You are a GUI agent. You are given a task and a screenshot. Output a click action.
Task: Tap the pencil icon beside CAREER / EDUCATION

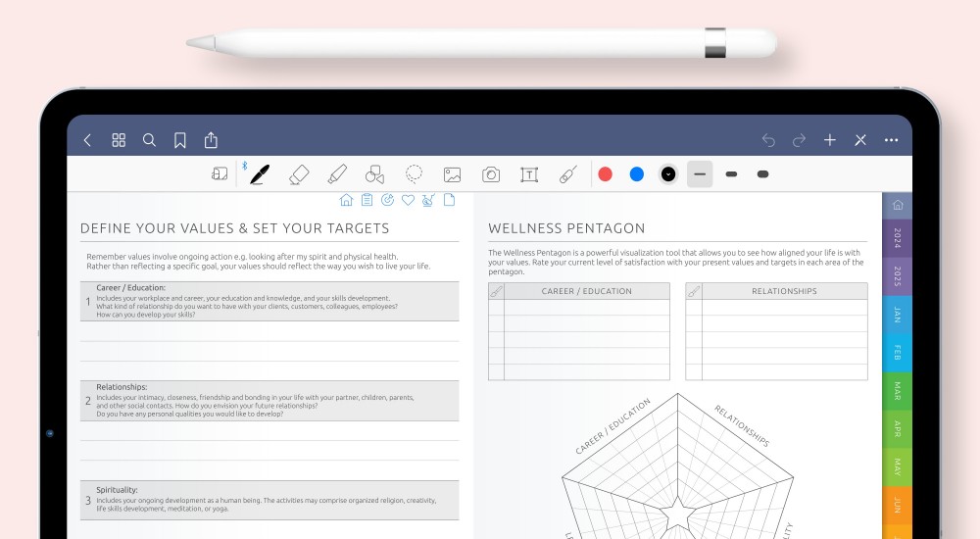click(x=496, y=291)
